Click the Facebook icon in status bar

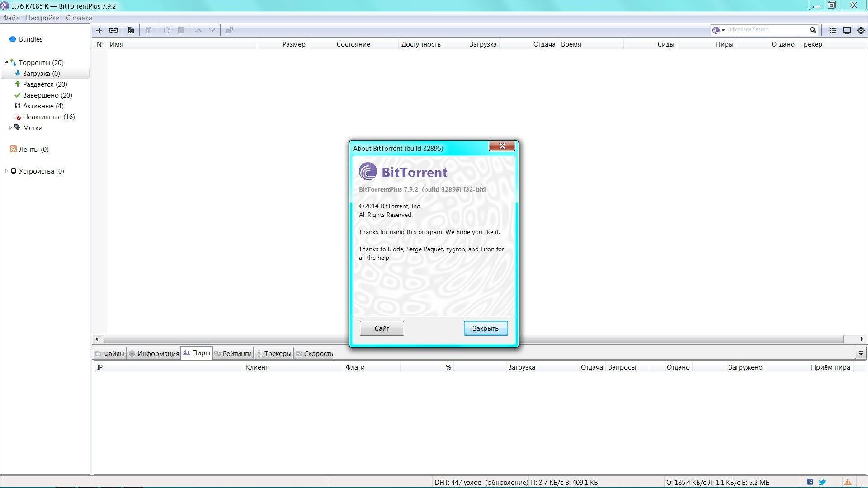coord(810,482)
